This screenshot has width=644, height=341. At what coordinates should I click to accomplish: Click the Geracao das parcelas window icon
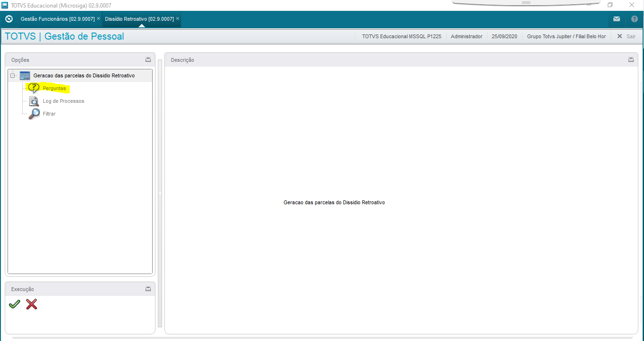(x=25, y=75)
